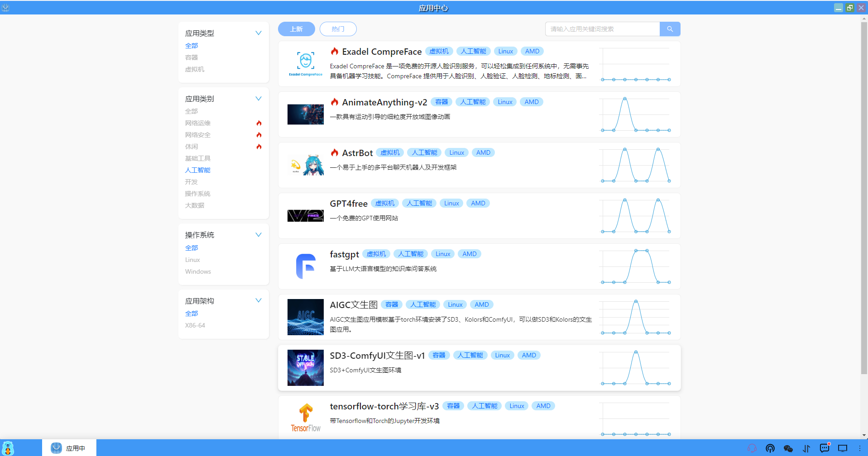Viewport: 868px width, 456px height.
Task: Open the WeChat tray icon
Action: tap(788, 448)
